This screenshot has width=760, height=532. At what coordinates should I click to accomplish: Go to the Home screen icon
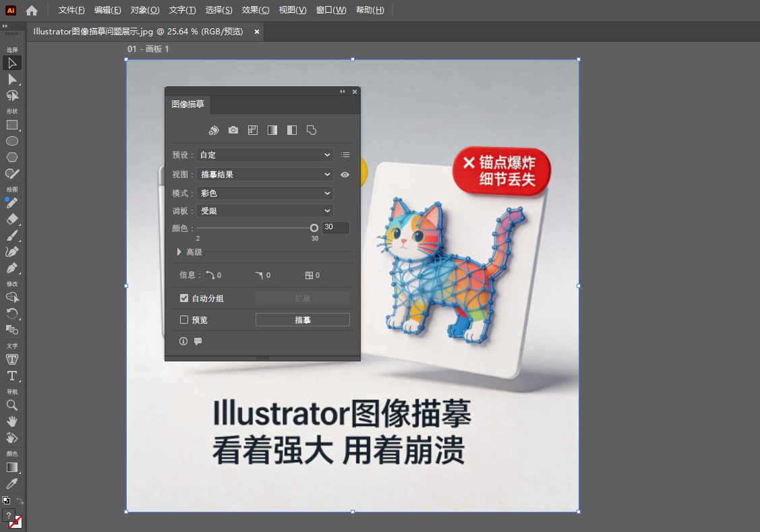pyautogui.click(x=32, y=10)
